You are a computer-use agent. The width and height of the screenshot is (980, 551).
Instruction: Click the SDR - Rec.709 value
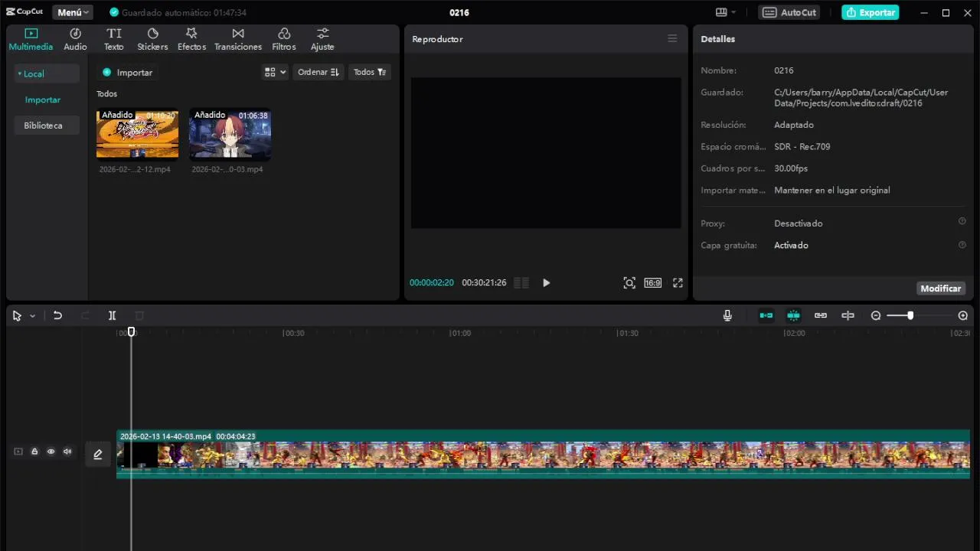tap(802, 146)
